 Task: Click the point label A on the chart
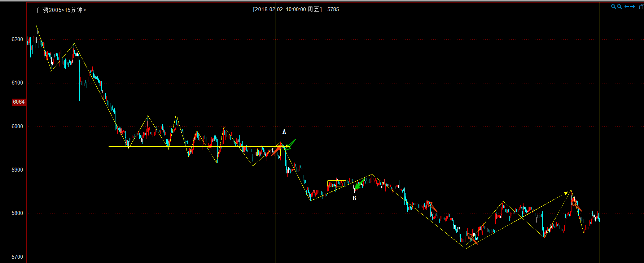click(x=284, y=132)
